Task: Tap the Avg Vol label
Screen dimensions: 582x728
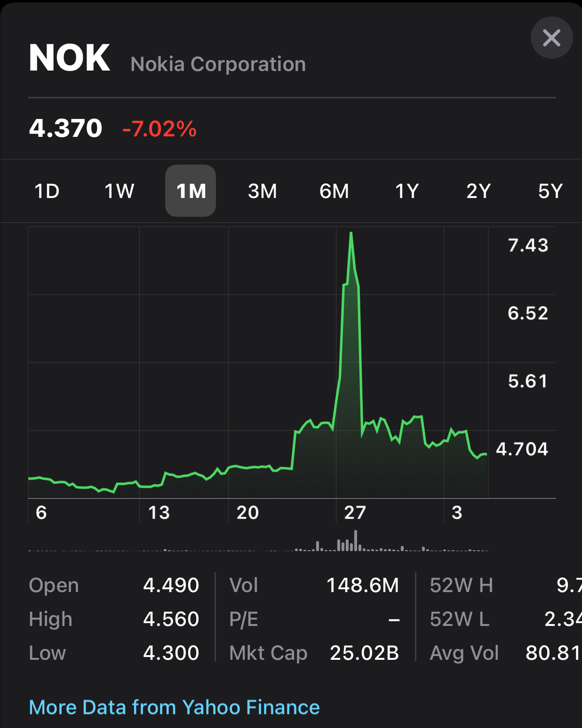Action: tap(464, 653)
